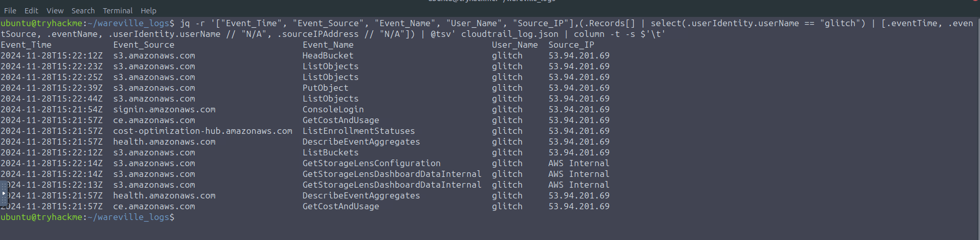Click the ListEnrollmentStatuses event entry
The width and height of the screenshot is (980, 240).
pyautogui.click(x=358, y=131)
